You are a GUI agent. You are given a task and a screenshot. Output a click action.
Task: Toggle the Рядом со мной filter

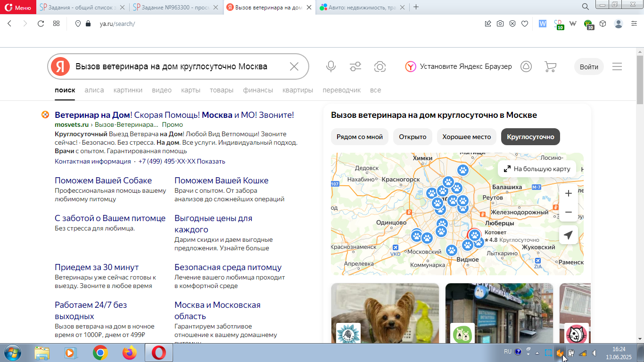[x=359, y=137]
